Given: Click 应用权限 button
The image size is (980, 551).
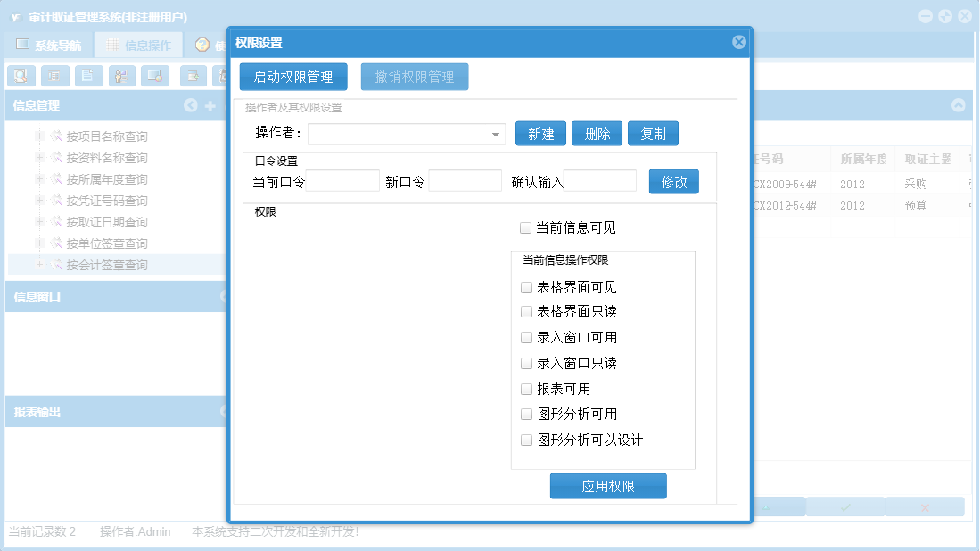Looking at the screenshot, I should 608,486.
